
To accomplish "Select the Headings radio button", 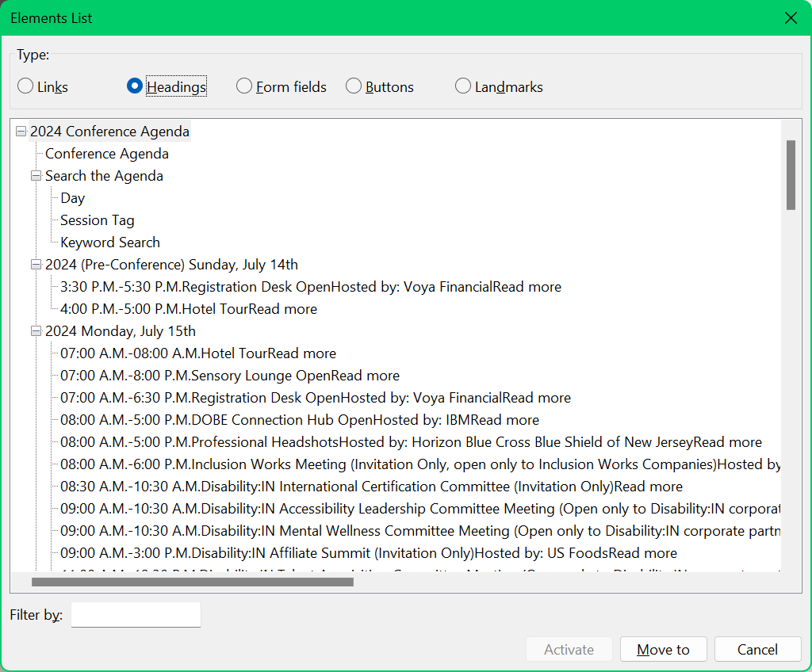I will coord(167,86).
